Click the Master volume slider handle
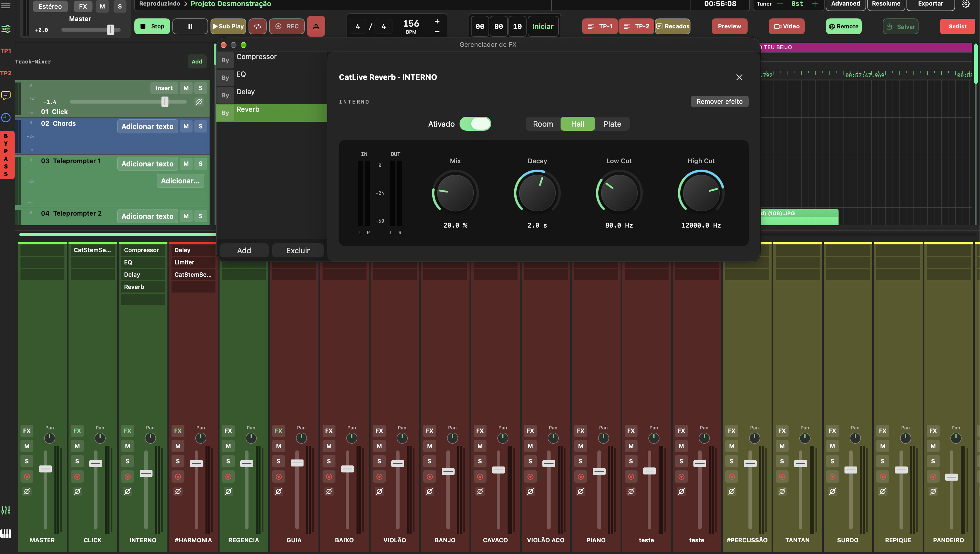Image resolution: width=980 pixels, height=554 pixels. (110, 30)
